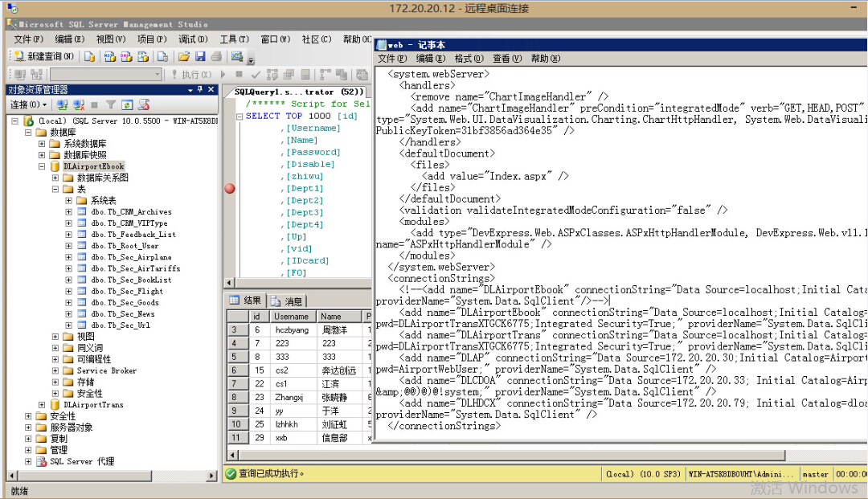The height and width of the screenshot is (499, 868).
Task: Click the Views (视图) folder in tree
Action: click(x=85, y=337)
